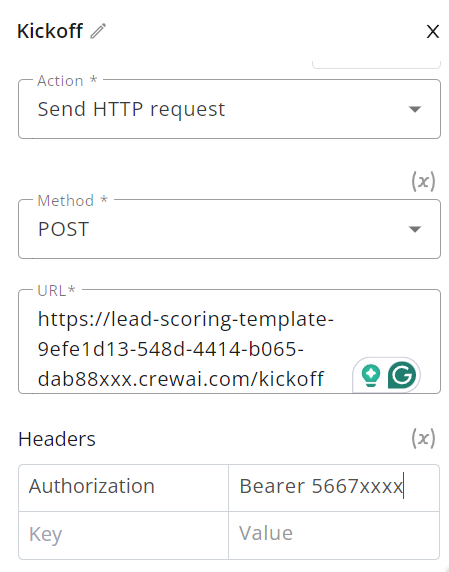Expand the Method dropdown arrow

[415, 229]
